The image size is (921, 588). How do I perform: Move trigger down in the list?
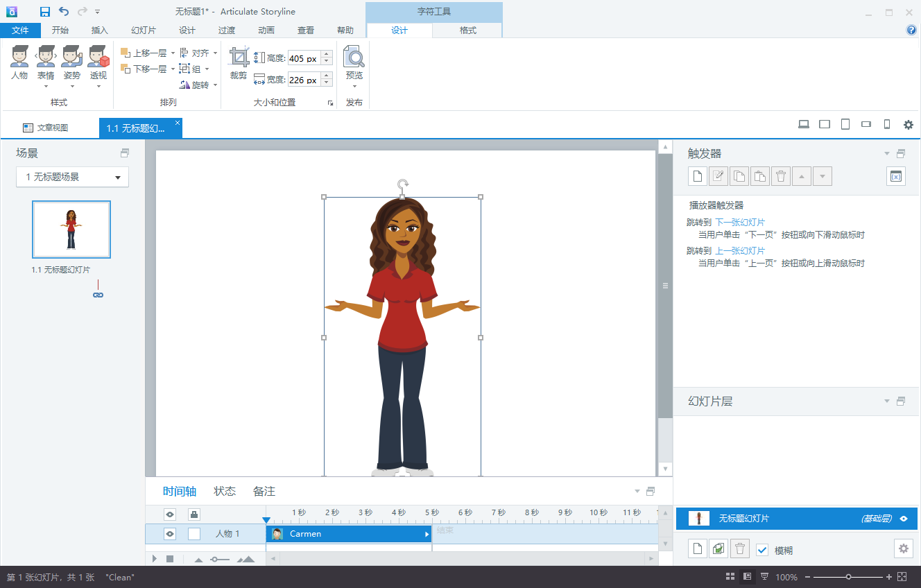coord(823,176)
